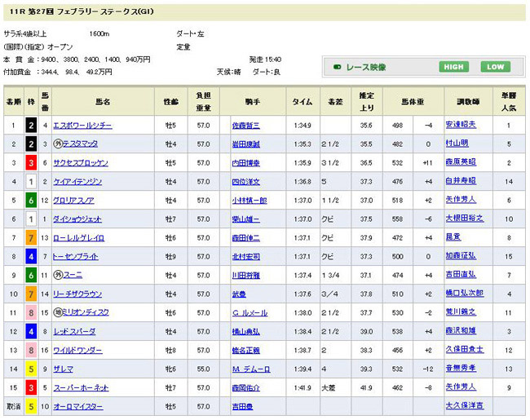The height and width of the screenshot is (420, 530).
Task: Open trainer 音無秀孝's page
Action: [464, 369]
